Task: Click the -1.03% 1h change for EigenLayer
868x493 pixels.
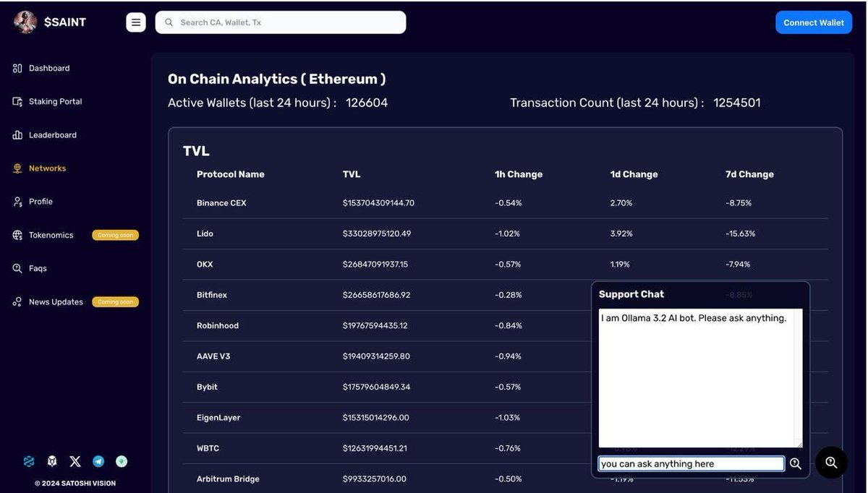Action: [x=508, y=418]
